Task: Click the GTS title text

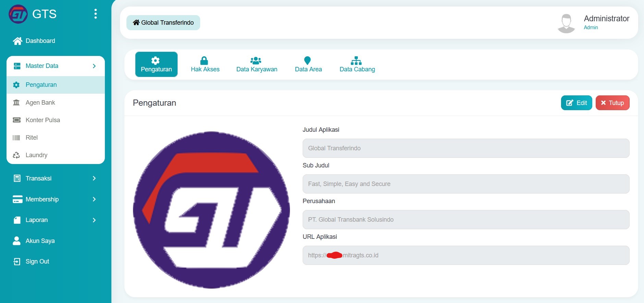Action: click(x=44, y=14)
